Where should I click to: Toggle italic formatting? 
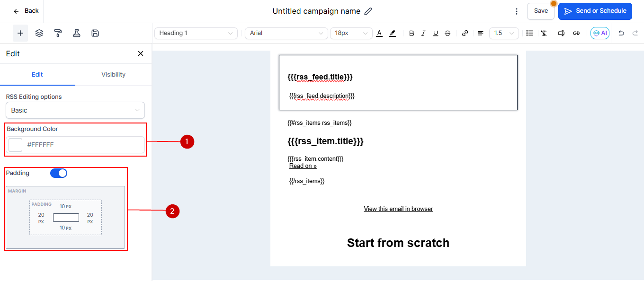(x=423, y=33)
